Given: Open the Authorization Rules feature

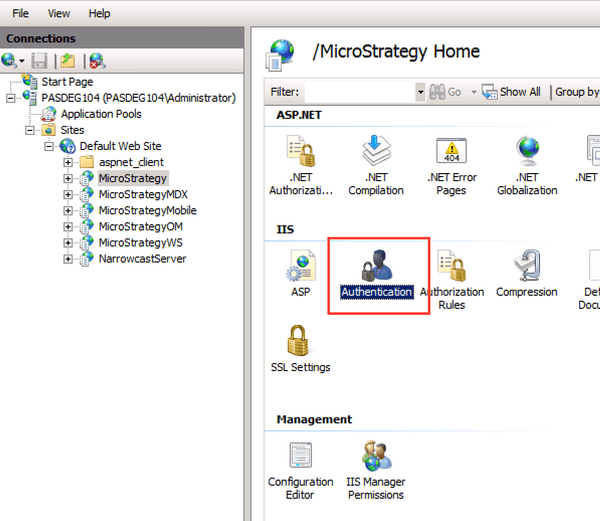Looking at the screenshot, I should [x=452, y=280].
